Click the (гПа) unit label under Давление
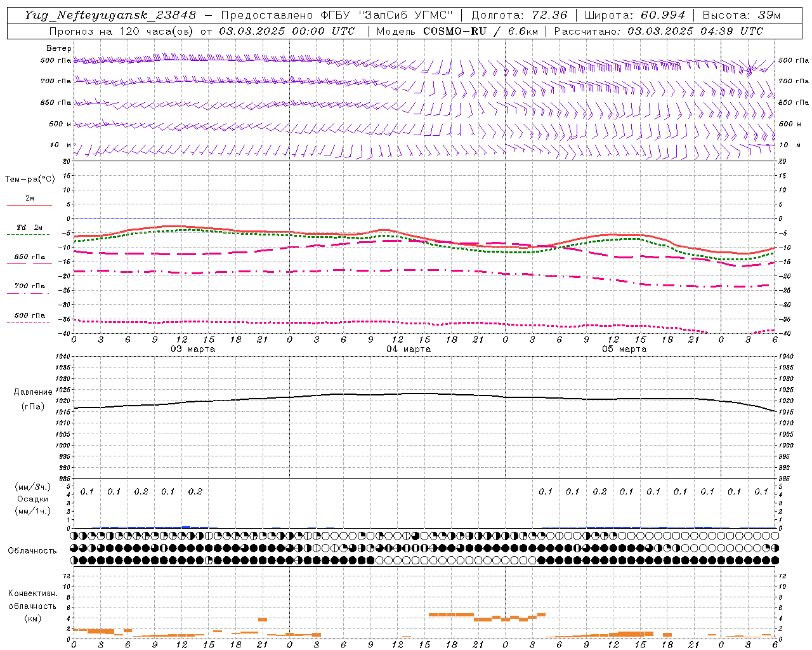The width and height of the screenshot is (812, 650). (x=33, y=407)
